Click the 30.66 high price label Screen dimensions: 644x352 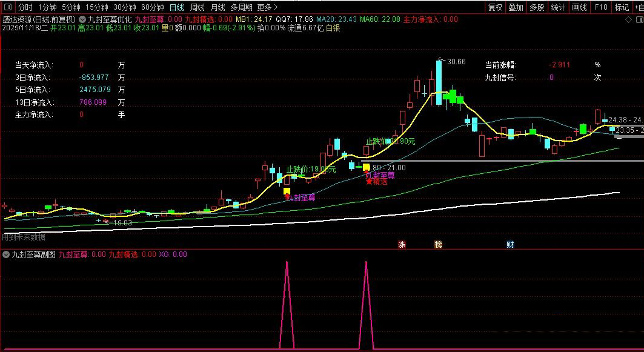[x=456, y=62]
